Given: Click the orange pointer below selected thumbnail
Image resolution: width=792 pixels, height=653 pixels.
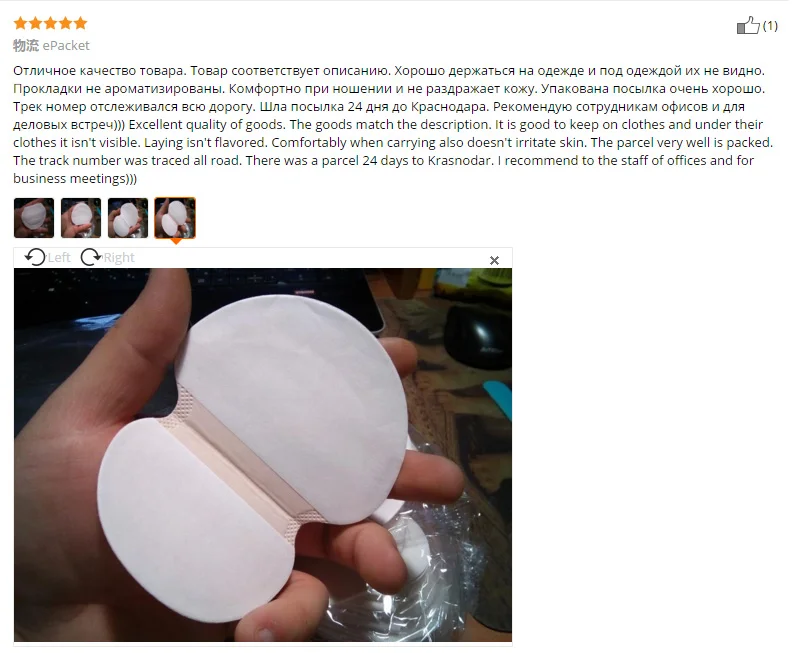Looking at the screenshot, I should click(x=175, y=241).
